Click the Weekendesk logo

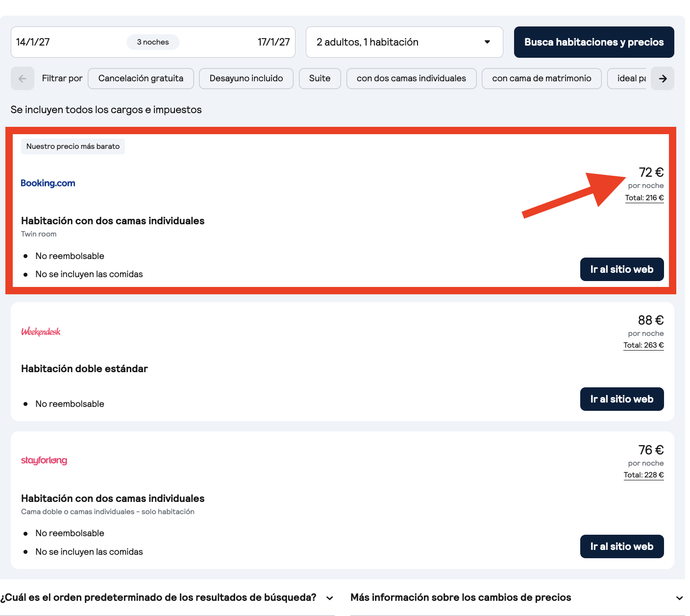coord(41,332)
